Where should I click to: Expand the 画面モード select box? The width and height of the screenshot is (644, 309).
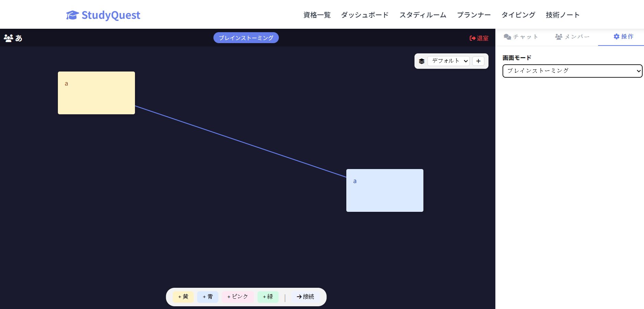(572, 71)
